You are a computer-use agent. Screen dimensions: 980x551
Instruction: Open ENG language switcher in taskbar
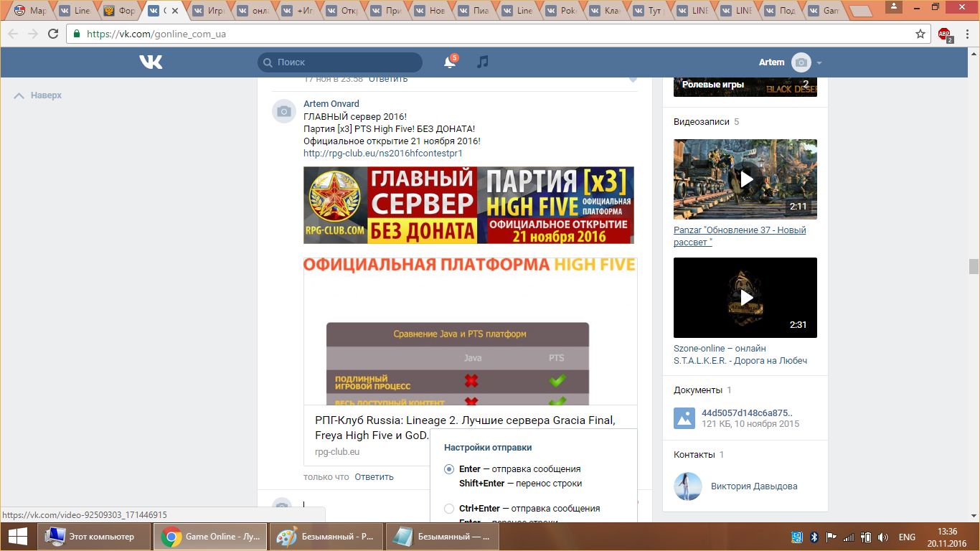pyautogui.click(x=907, y=537)
